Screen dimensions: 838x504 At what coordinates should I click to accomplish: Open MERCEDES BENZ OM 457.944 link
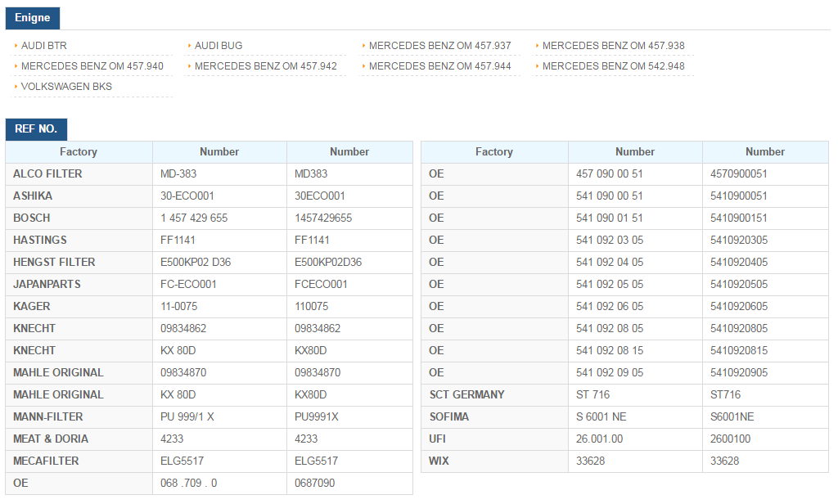(439, 66)
